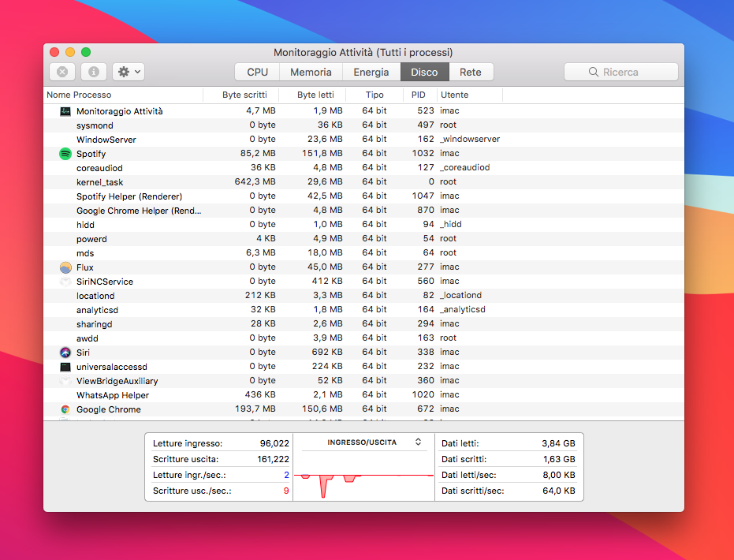Viewport: 734px width, 560px height.
Task: Click the Scritture usc./sec. value 9
Action: pyautogui.click(x=286, y=491)
